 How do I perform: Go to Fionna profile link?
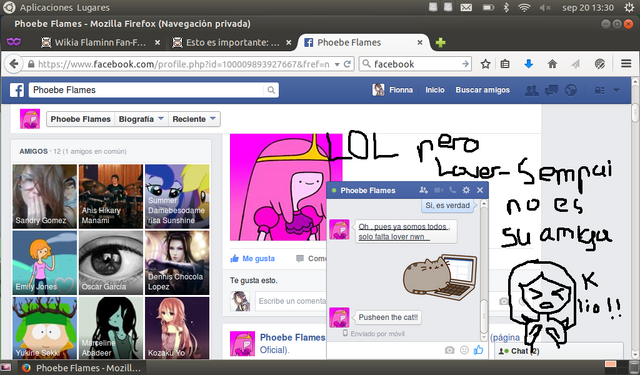[393, 90]
